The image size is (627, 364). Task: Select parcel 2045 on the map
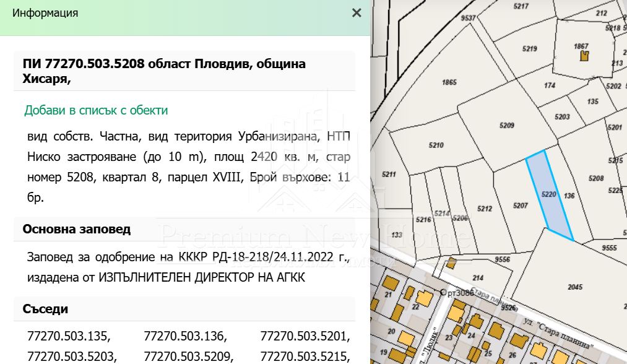(574, 287)
